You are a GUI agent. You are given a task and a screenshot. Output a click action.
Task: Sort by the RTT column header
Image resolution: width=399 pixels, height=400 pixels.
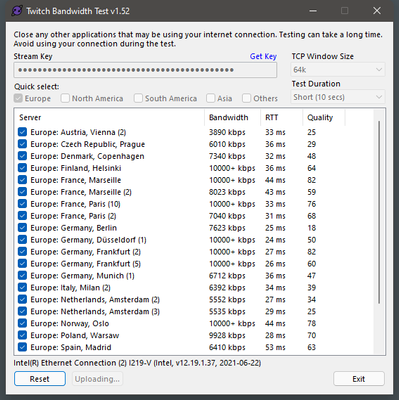[282, 117]
